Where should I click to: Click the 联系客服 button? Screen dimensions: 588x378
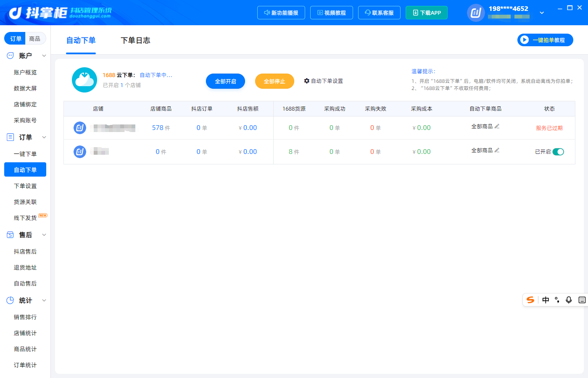[379, 13]
